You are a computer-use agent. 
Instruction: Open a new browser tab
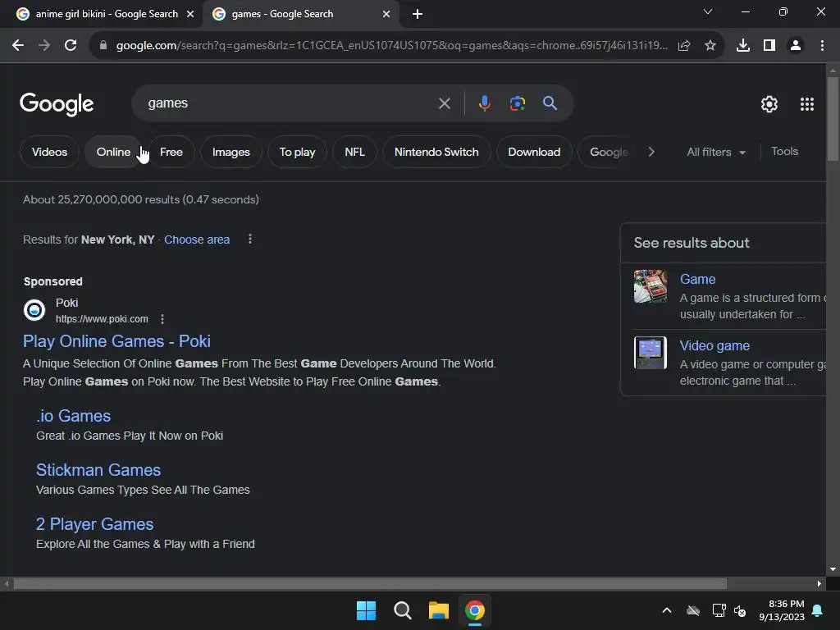[418, 14]
